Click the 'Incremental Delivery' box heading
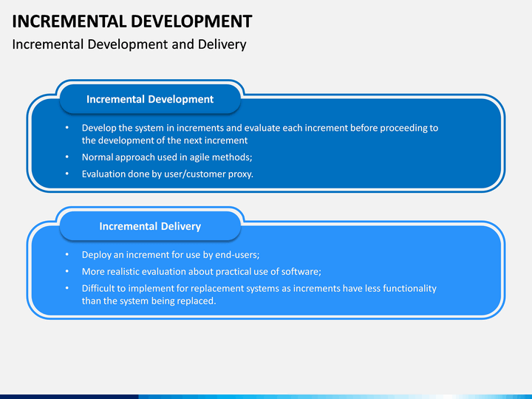This screenshot has height=399, width=532. tap(150, 226)
